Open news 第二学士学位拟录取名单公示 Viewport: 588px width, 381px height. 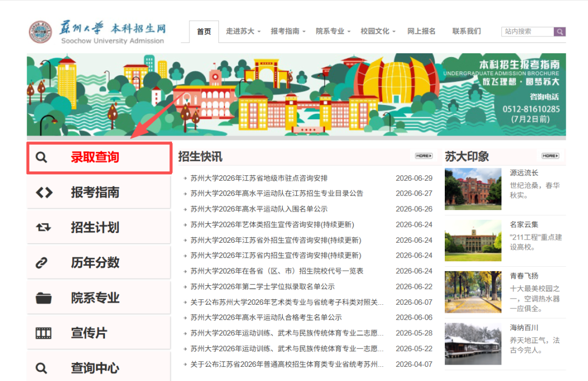[x=262, y=286]
